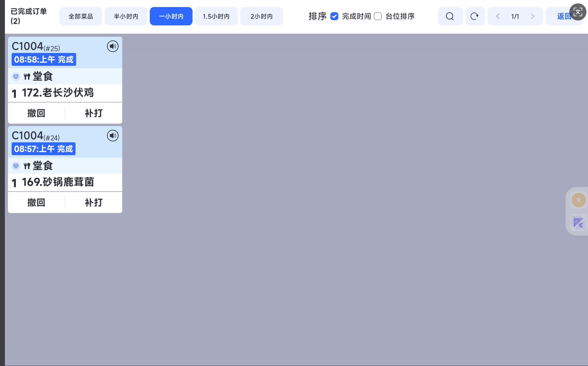
Task: Select the 全部菜品 filter tab
Action: [81, 16]
